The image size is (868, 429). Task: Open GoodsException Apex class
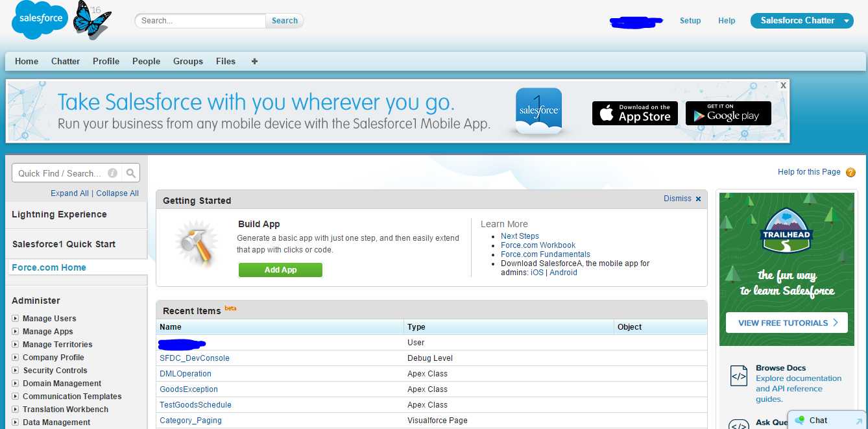189,389
